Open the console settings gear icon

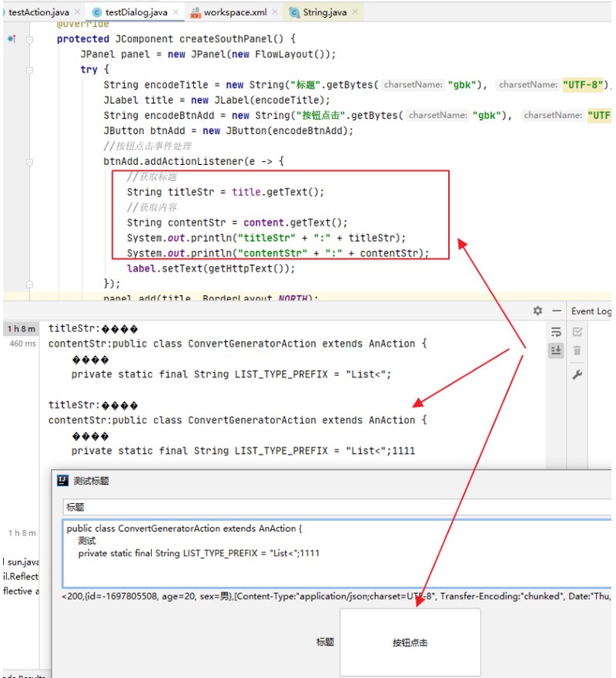[x=537, y=310]
